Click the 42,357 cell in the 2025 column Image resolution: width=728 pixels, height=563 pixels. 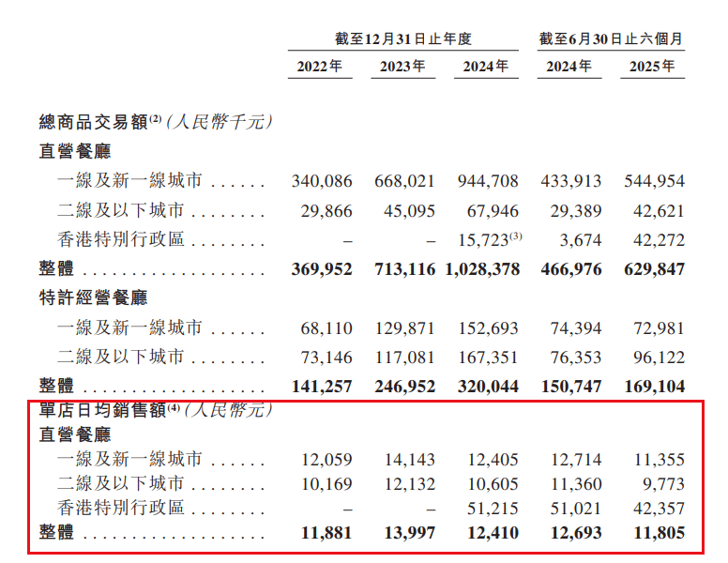(654, 509)
